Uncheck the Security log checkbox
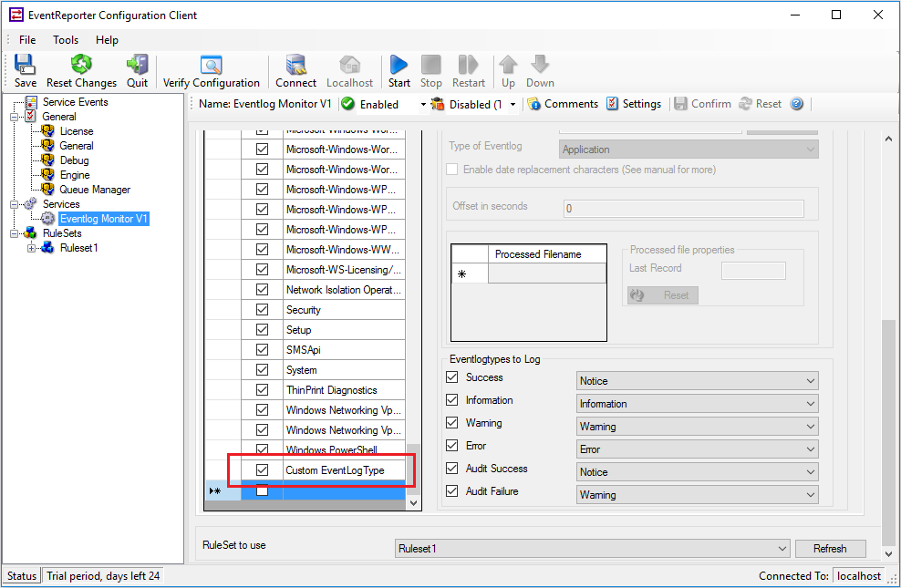The height and width of the screenshot is (588, 901). (x=262, y=310)
